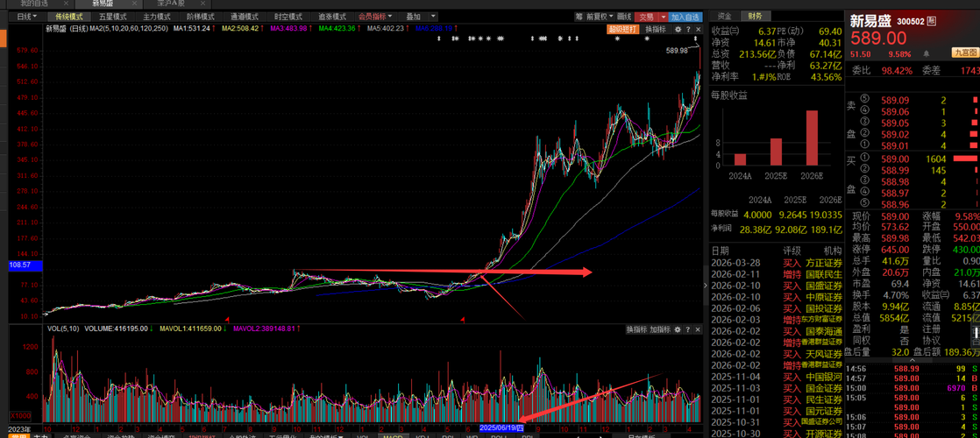
Task: Click the 中国银河 rating row
Action: 777,377
